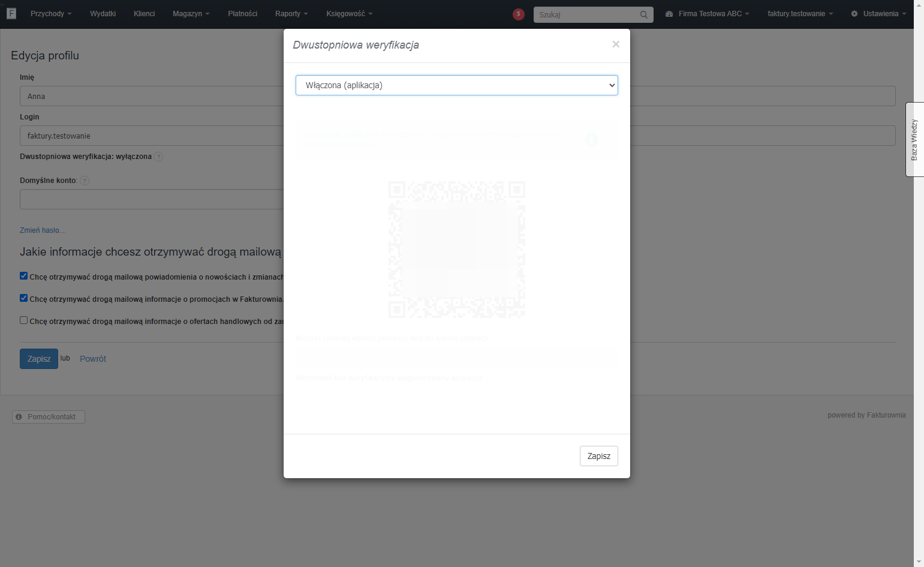
Task: Click the search magnifier icon
Action: click(x=643, y=14)
